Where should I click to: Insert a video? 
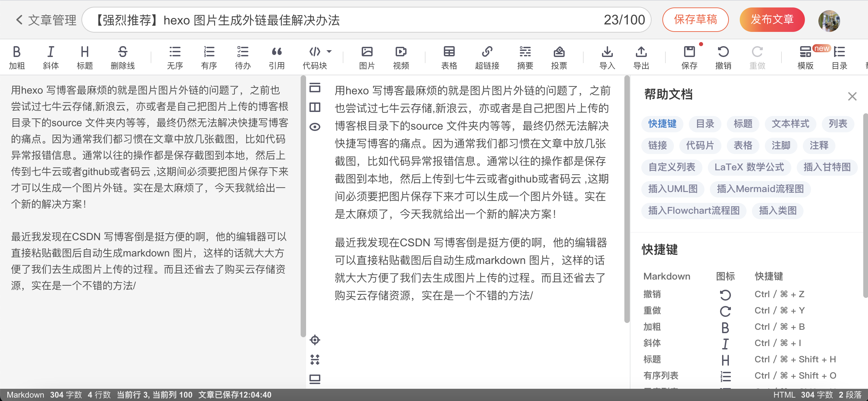[400, 57]
